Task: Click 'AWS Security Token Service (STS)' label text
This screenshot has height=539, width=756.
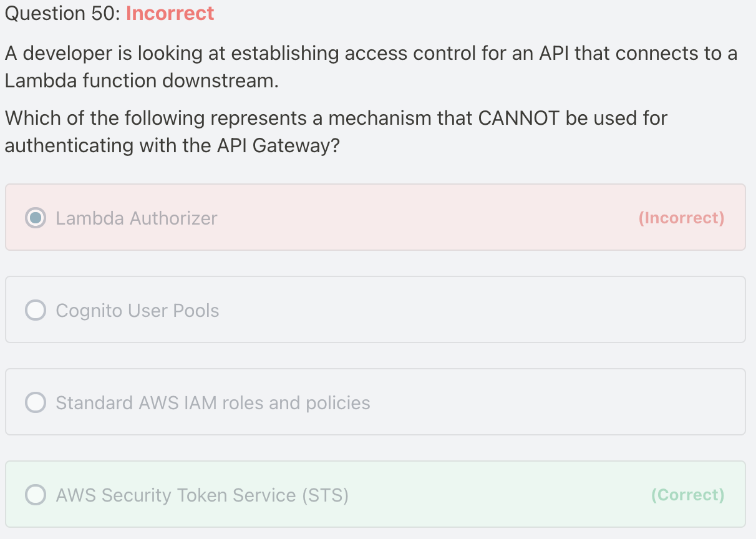Action: (x=202, y=495)
